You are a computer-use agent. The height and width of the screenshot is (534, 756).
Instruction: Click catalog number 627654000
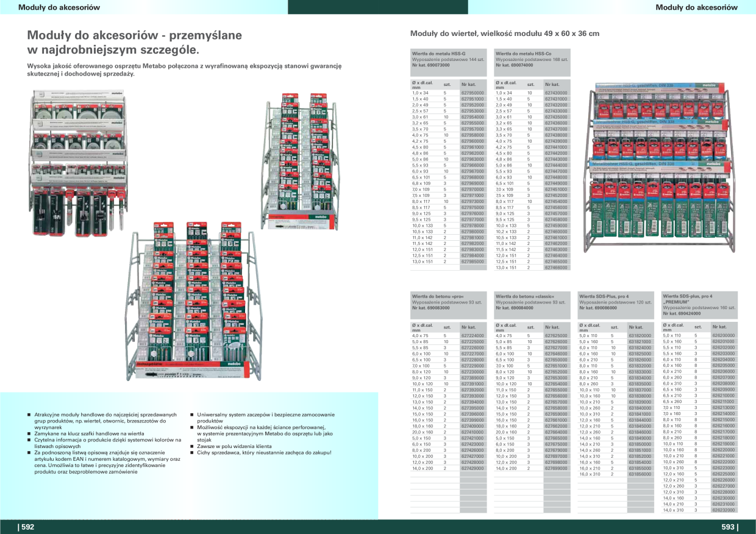pos(556,384)
